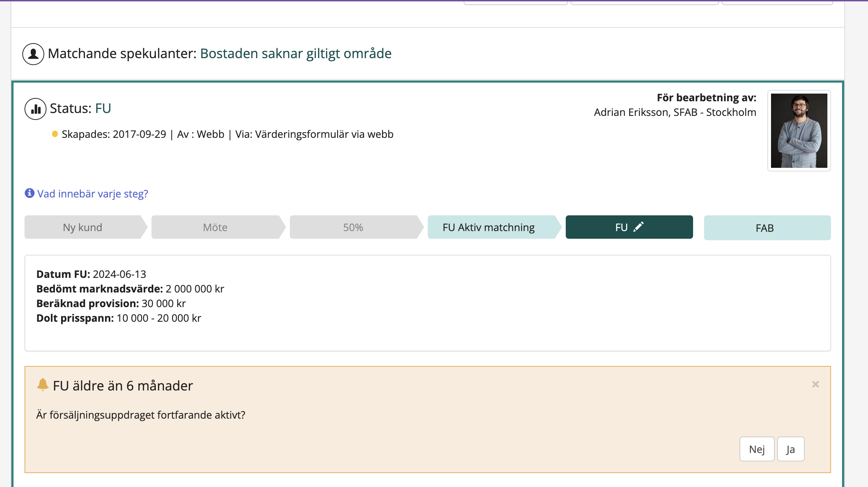This screenshot has width=868, height=487.
Task: Confirm with the Ja button
Action: click(x=790, y=449)
